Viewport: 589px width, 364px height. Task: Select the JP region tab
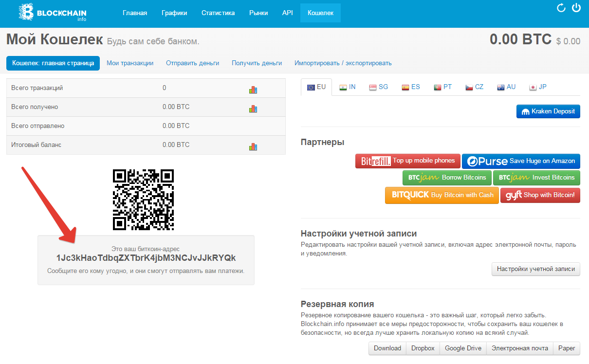point(538,87)
